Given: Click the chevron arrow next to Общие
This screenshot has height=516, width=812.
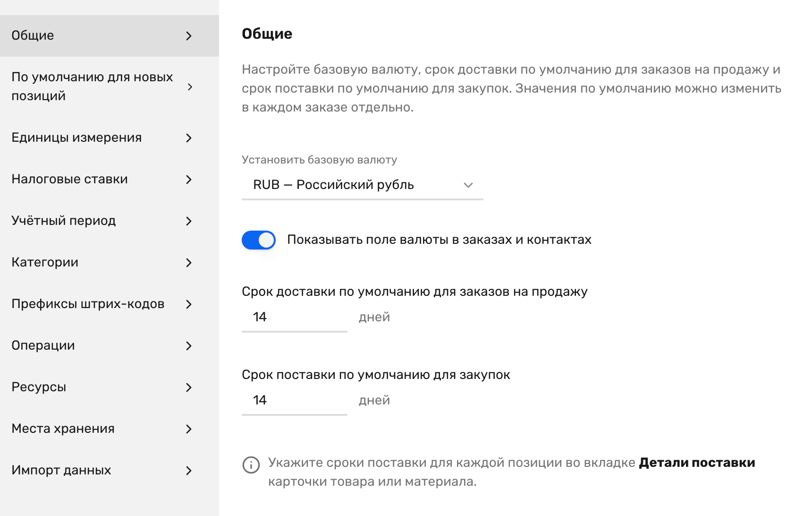Looking at the screenshot, I should tap(189, 36).
